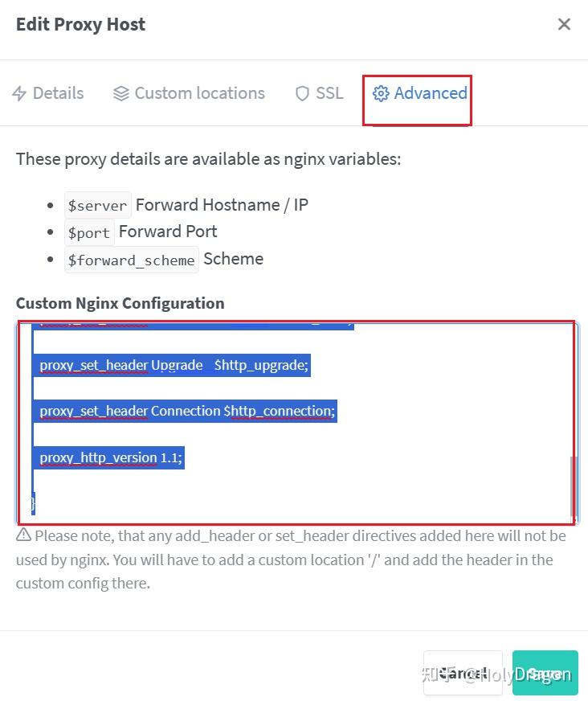Viewport: 588px width, 701px height.
Task: Click the lightning icon on the Details tab
Action: point(20,93)
